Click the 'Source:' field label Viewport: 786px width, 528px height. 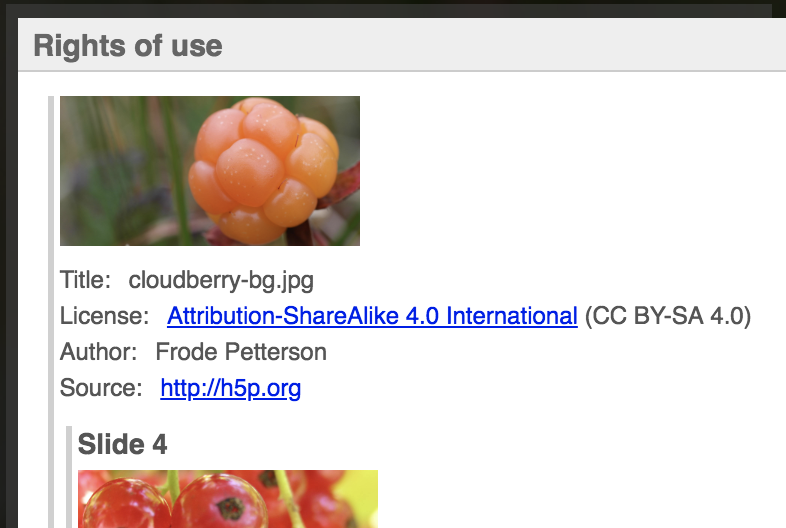(x=101, y=388)
